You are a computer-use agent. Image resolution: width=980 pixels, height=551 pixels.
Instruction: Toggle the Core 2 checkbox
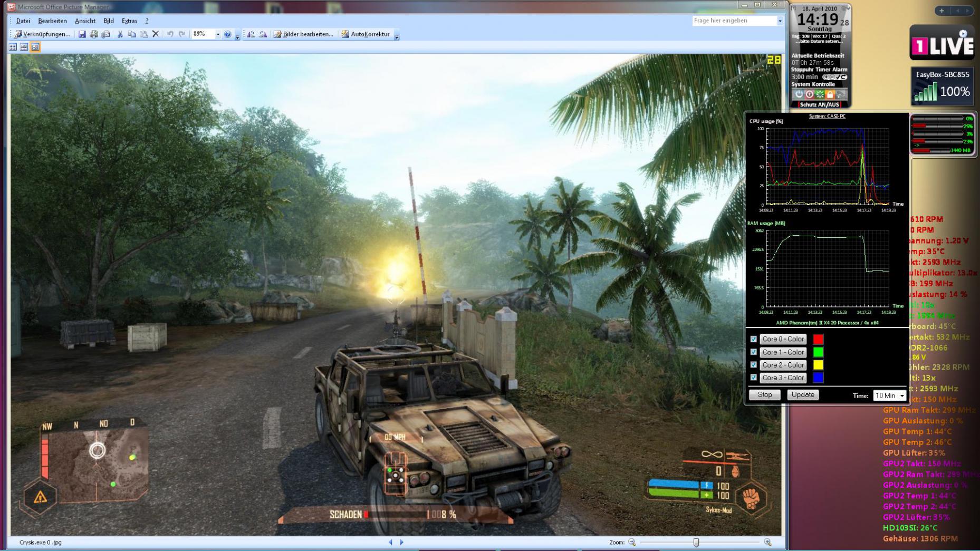click(753, 364)
